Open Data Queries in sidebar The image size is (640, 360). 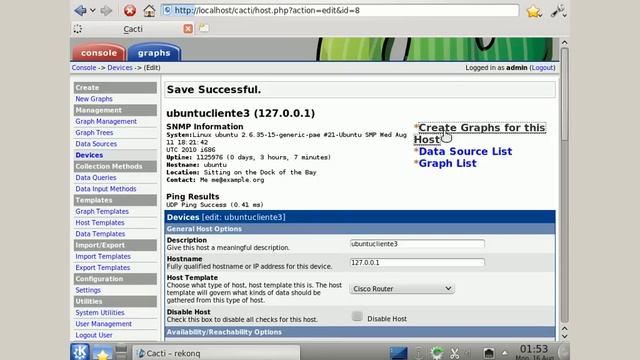96,178
